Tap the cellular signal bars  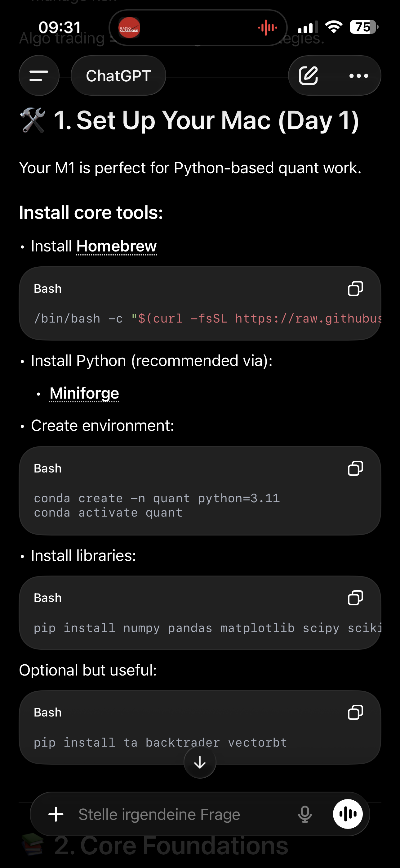point(308,27)
